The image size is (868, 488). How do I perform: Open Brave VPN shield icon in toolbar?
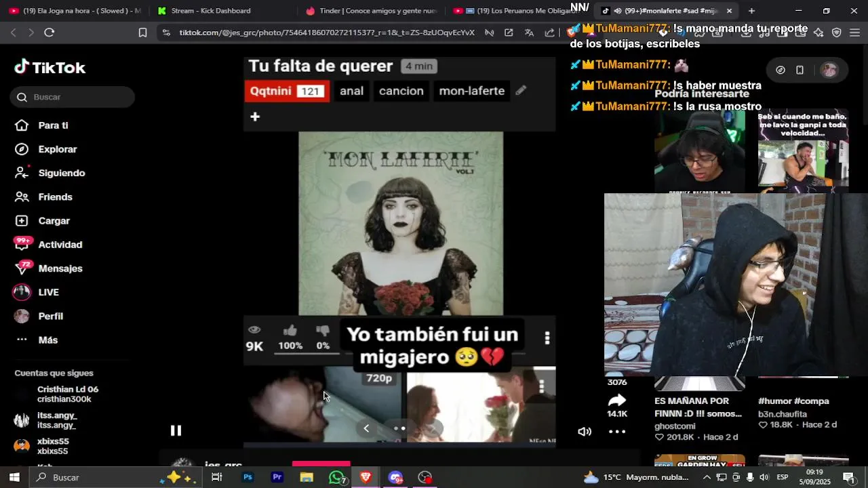tap(836, 33)
